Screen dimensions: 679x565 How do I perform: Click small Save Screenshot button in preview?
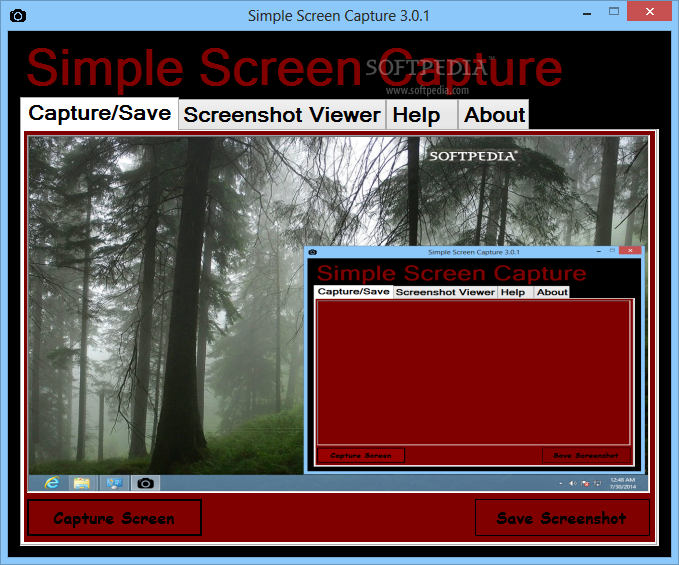click(586, 455)
